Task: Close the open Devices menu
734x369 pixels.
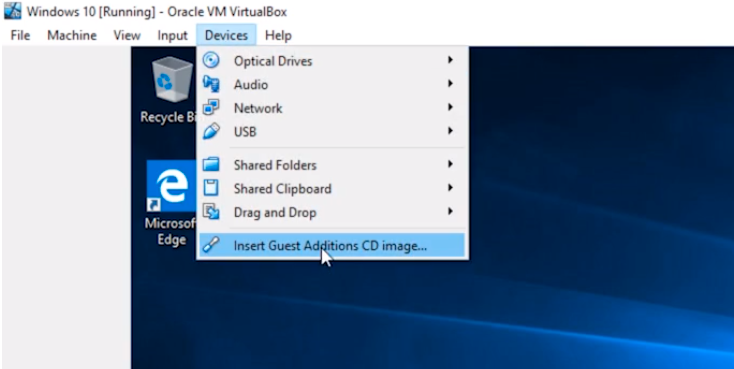Action: 226,36
